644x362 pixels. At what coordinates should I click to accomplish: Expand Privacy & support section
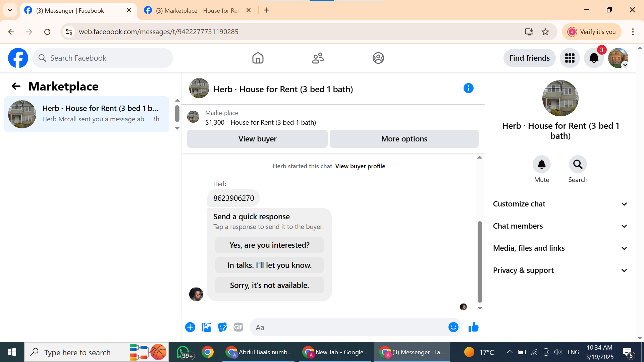(560, 270)
